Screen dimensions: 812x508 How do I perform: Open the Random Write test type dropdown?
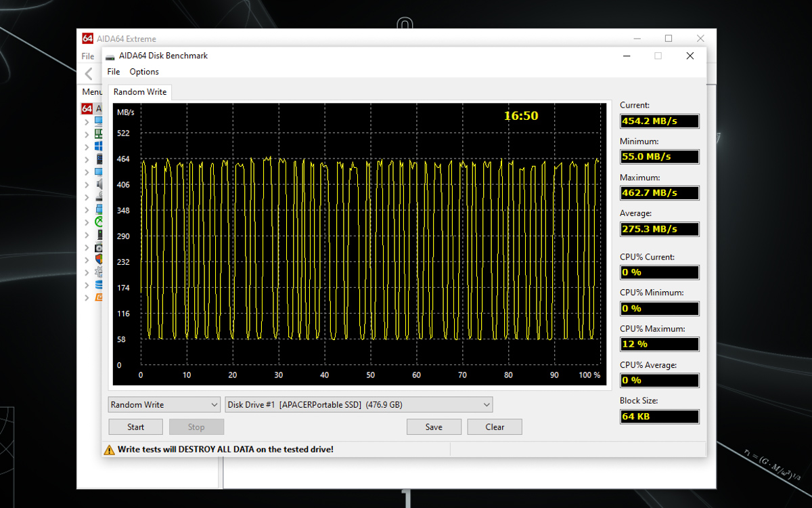point(164,404)
